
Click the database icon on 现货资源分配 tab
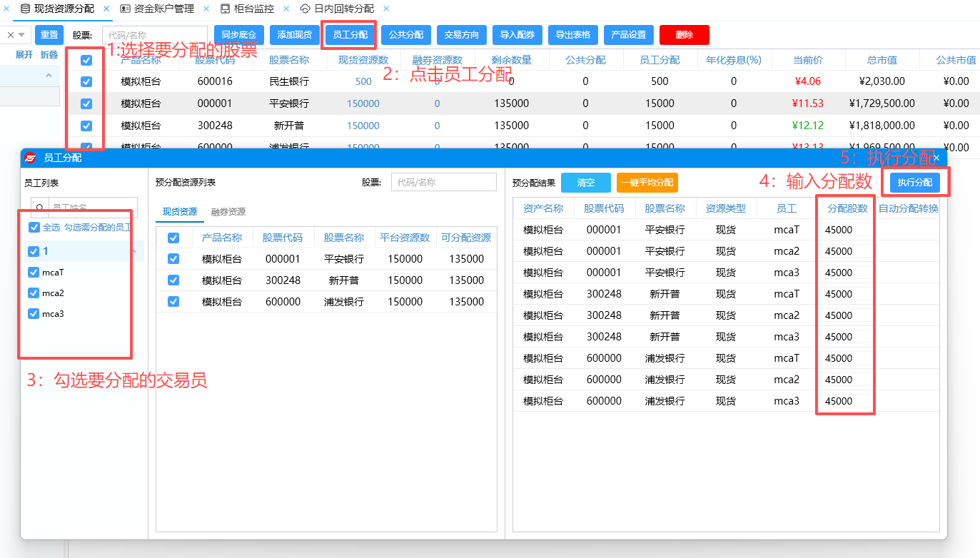tap(25, 9)
